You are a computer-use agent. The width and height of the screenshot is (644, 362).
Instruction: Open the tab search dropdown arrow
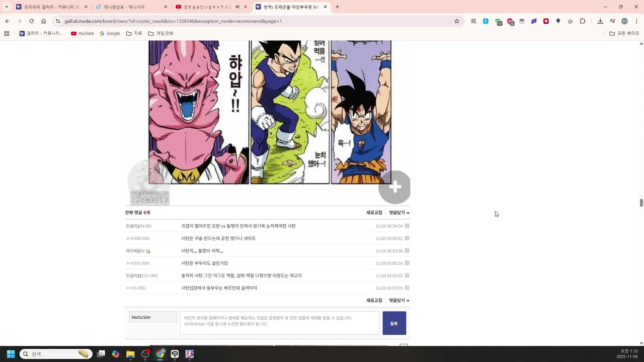click(x=7, y=7)
